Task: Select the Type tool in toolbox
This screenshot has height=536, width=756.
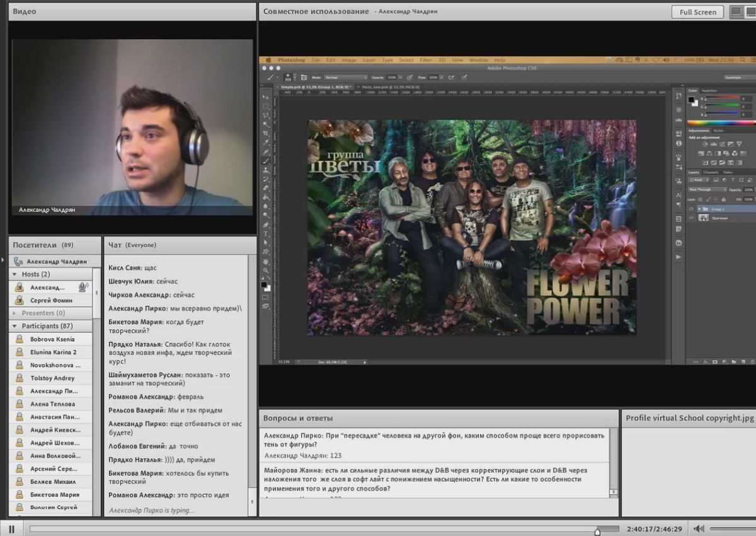Action: point(266,234)
